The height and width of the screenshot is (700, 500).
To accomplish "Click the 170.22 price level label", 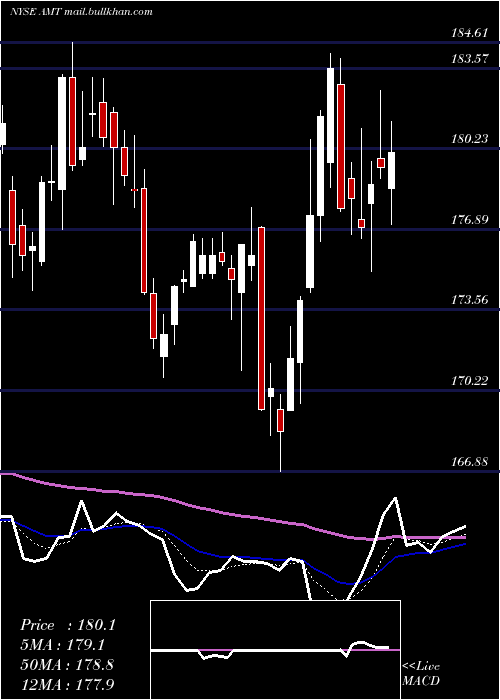I will coord(470,381).
